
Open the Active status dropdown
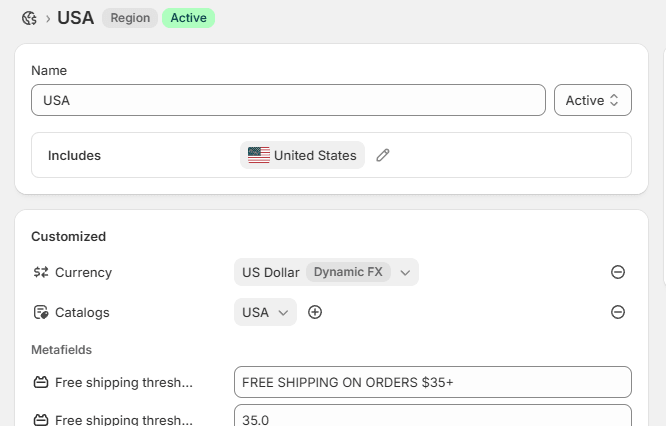pos(593,100)
